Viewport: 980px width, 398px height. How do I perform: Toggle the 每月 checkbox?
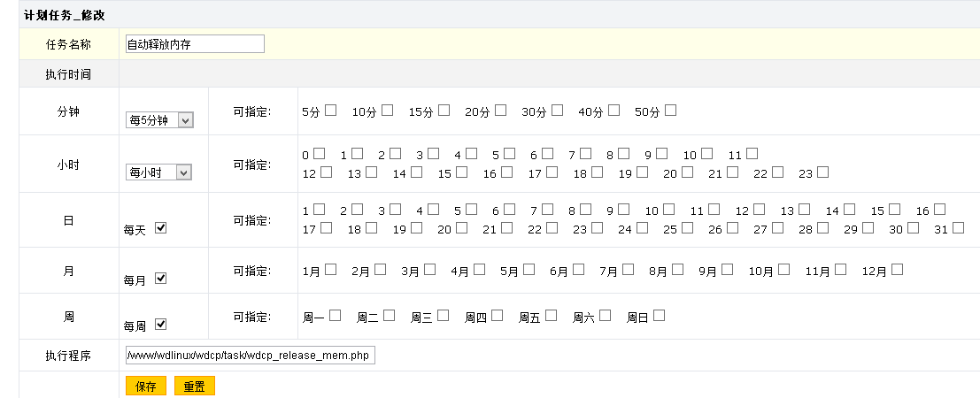160,279
